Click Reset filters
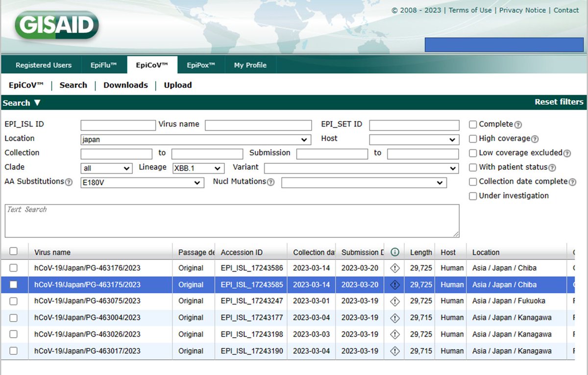Screen dimensions: 588x375 coord(559,102)
